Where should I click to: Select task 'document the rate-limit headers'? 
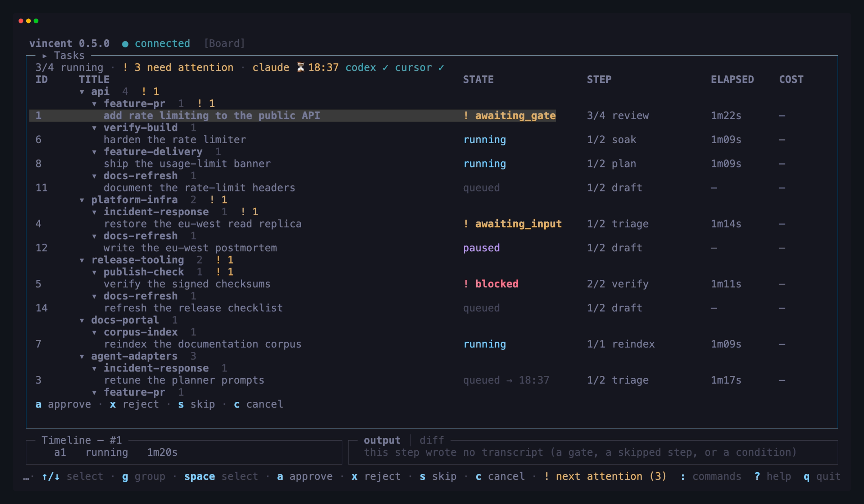pos(199,188)
